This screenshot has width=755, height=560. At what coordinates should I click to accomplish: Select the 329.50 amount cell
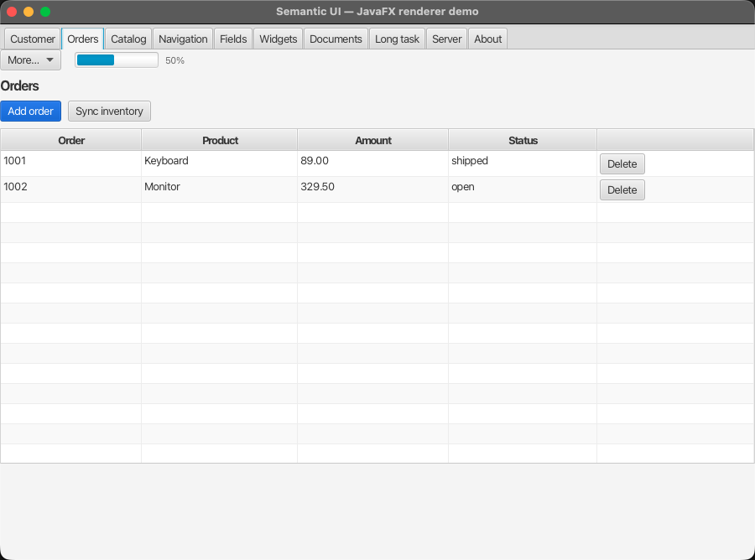(373, 189)
